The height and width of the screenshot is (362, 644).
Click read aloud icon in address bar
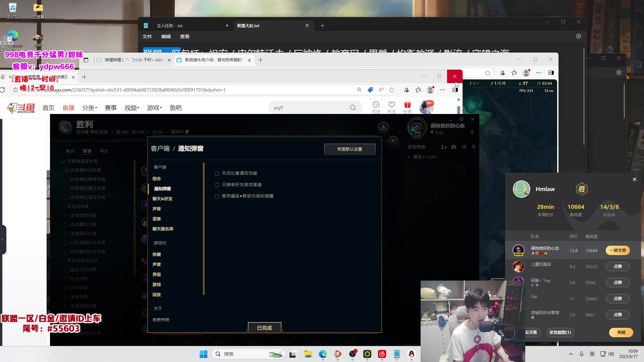381,90
